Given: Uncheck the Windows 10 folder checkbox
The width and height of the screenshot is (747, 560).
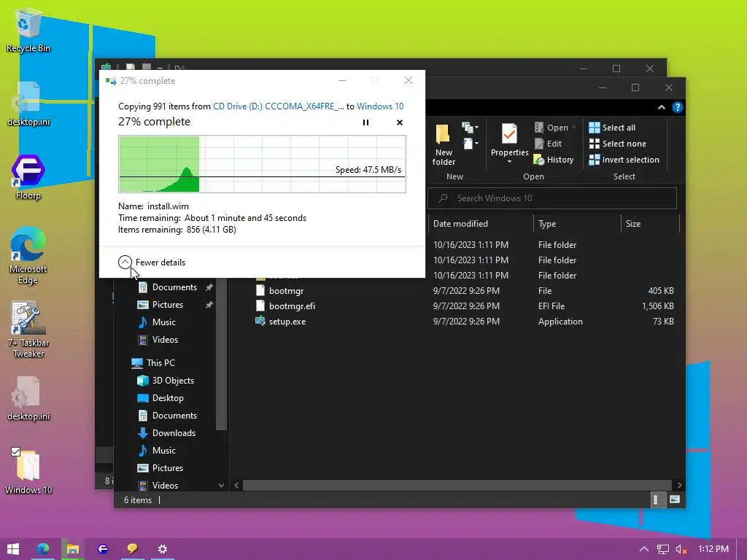Looking at the screenshot, I should pyautogui.click(x=16, y=452).
